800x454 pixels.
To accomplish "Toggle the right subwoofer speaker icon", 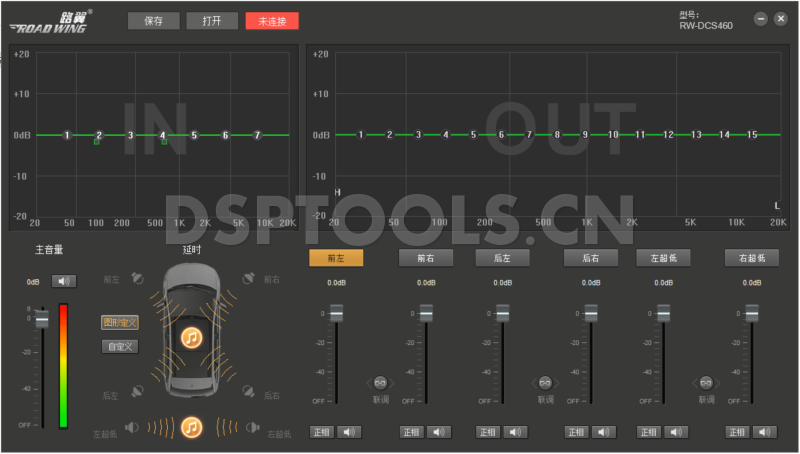I will (x=253, y=427).
